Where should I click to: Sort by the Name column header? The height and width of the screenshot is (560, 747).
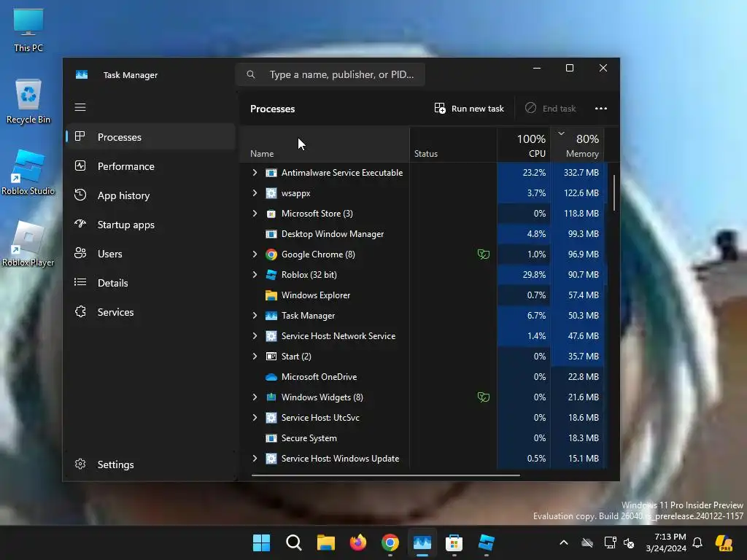[x=325, y=145]
